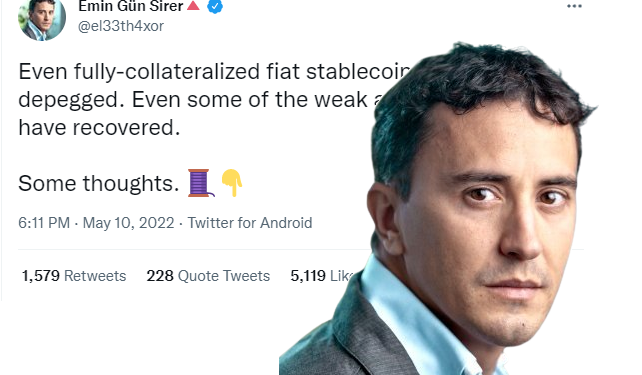The width and height of the screenshot is (642, 375).
Task: Click the red triangle emoji beside the name
Action: click(x=193, y=5)
